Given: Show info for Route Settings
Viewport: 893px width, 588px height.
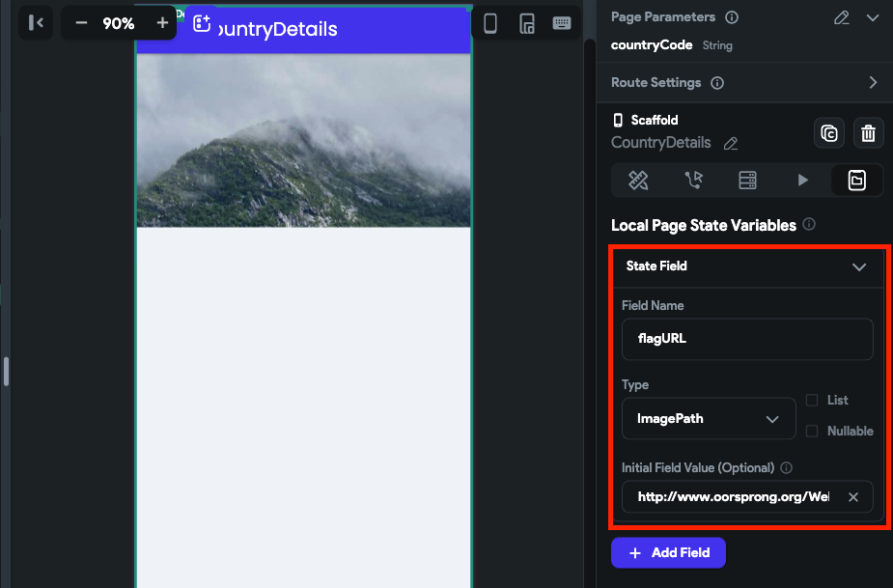Looking at the screenshot, I should pyautogui.click(x=717, y=83).
